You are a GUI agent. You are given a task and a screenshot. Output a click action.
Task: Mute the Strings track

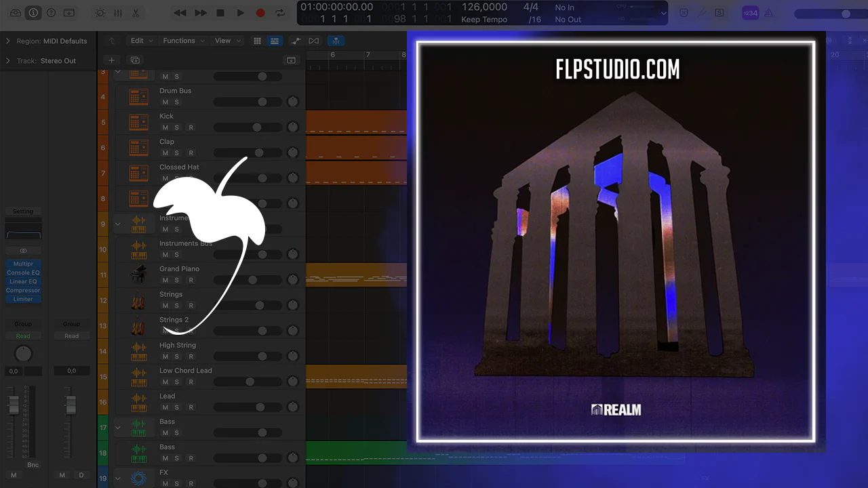[165, 306]
